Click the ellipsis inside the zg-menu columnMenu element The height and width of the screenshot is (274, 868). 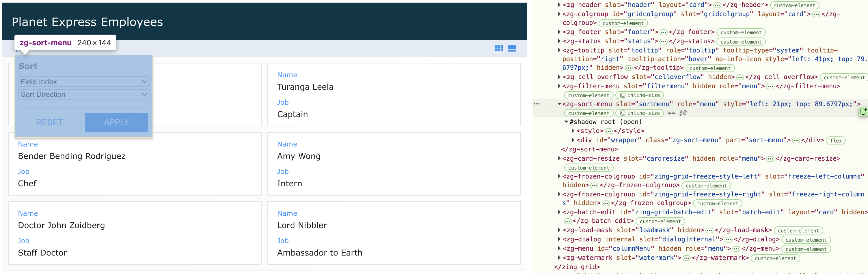tap(736, 249)
